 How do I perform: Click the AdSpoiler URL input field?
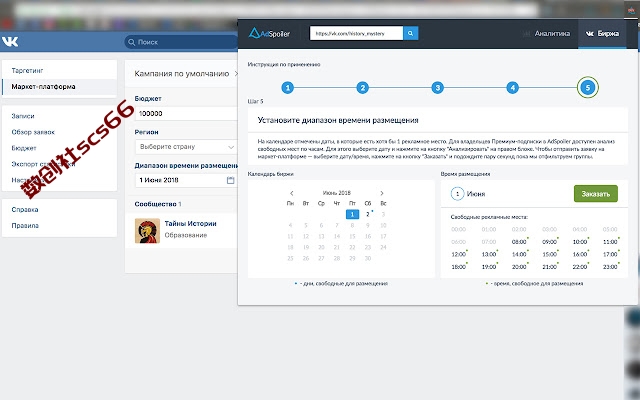coord(356,33)
